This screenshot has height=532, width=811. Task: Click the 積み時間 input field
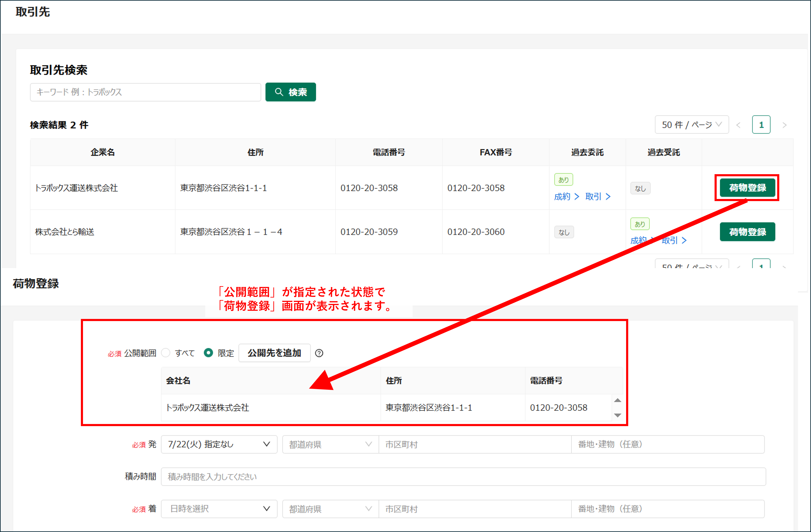[x=463, y=477]
